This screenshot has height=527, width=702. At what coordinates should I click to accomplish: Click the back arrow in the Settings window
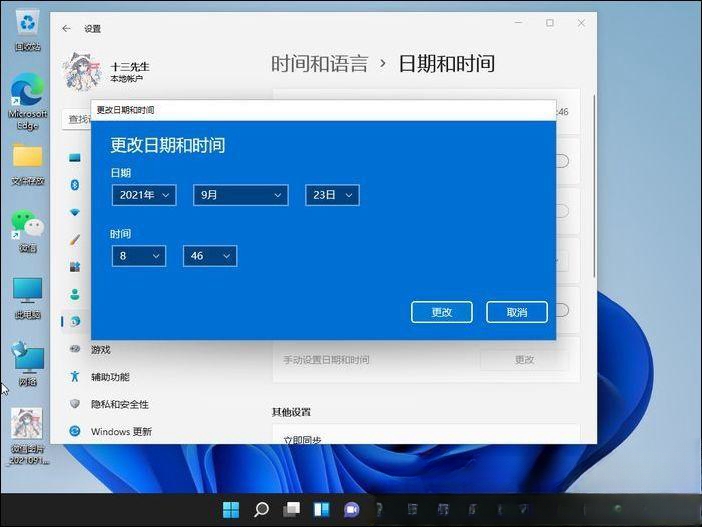coord(66,29)
